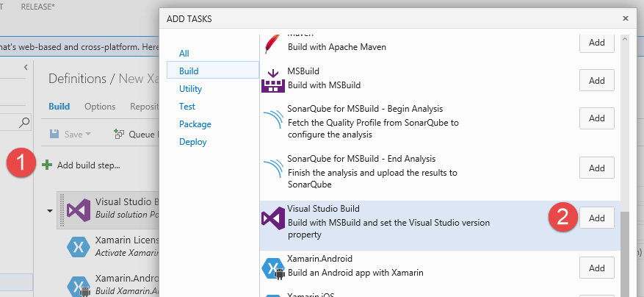Click SonarQube Begin Analysis icon
This screenshot has width=644, height=297.
[x=272, y=120]
